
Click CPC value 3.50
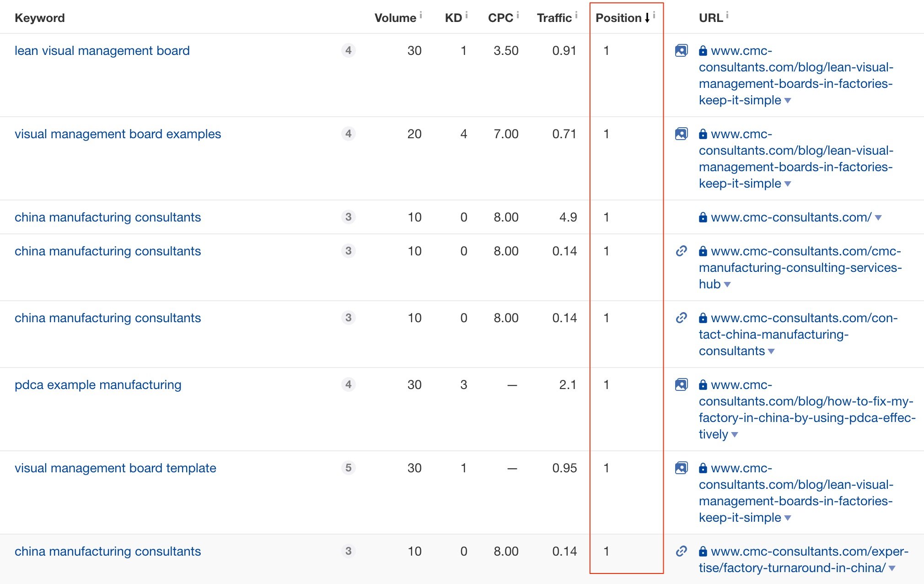pyautogui.click(x=506, y=50)
